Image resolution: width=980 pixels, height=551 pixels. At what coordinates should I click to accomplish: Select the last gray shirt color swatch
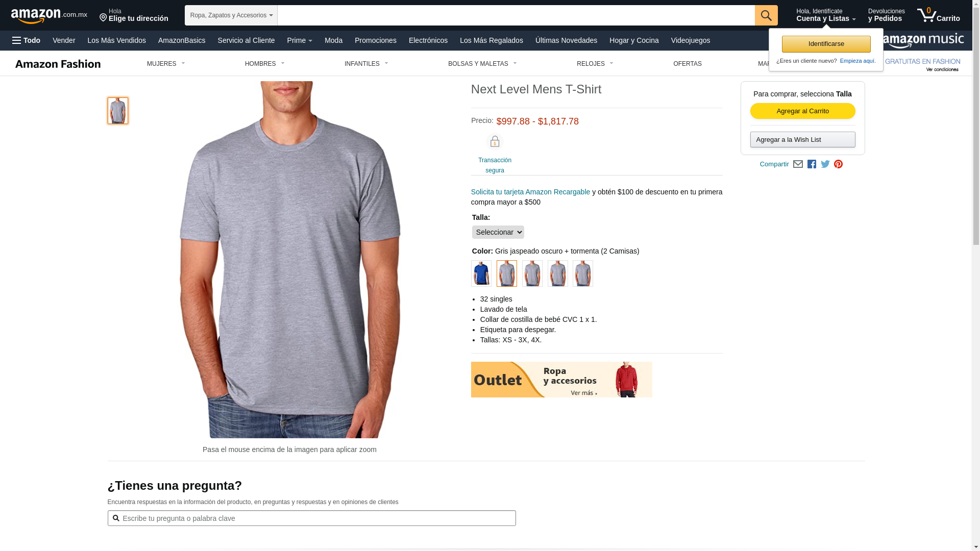point(583,273)
